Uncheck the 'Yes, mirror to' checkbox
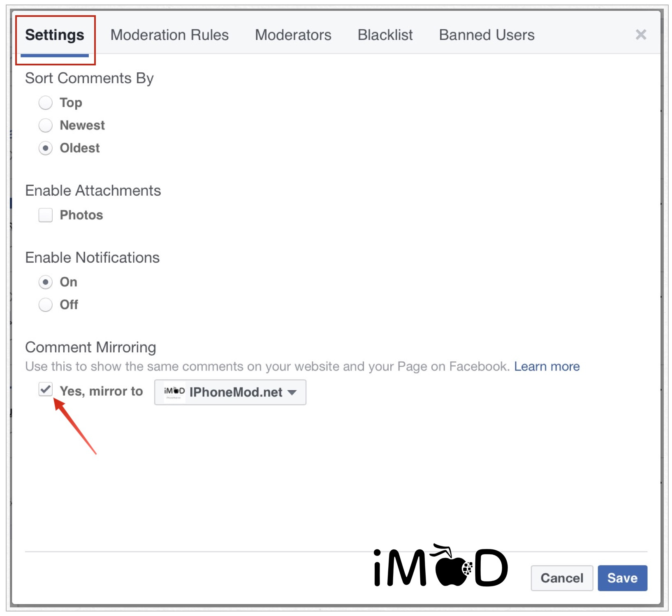 (x=46, y=389)
